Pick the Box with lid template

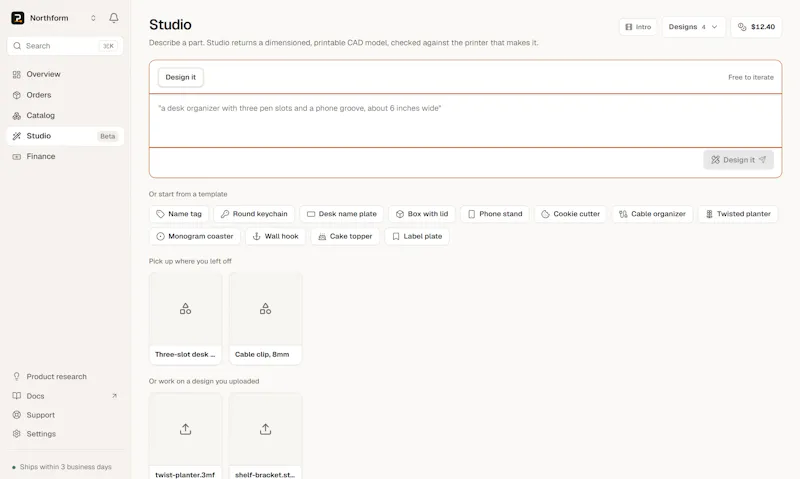[422, 214]
